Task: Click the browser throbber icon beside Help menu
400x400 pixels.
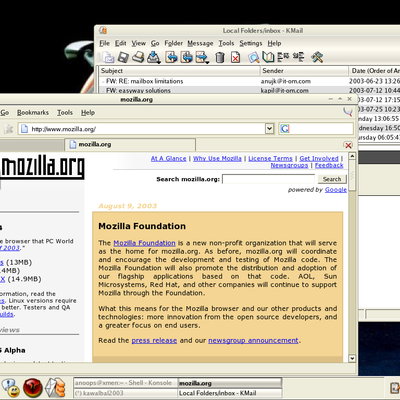Action: [348, 112]
